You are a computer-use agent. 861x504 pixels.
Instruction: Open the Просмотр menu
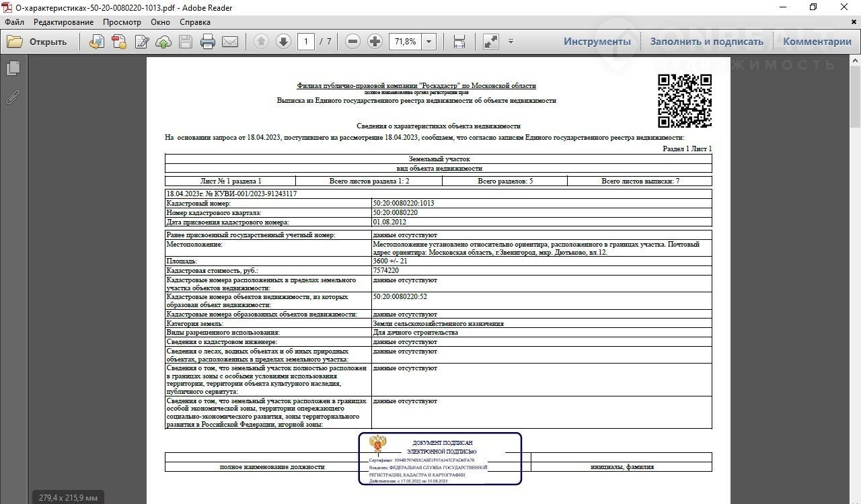[x=122, y=22]
